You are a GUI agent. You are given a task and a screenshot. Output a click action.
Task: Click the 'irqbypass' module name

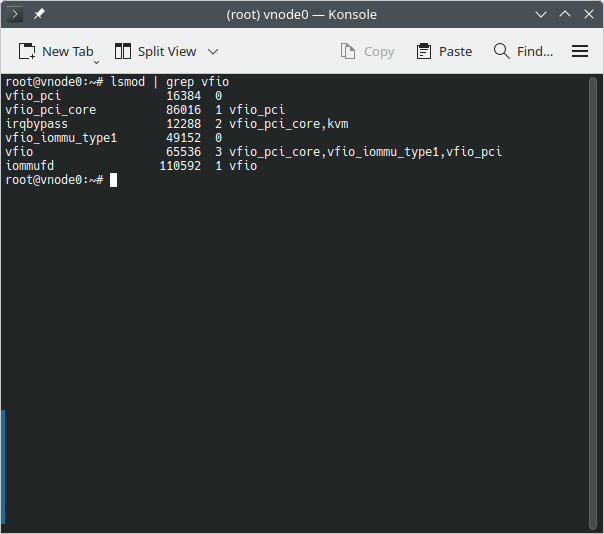pos(37,124)
